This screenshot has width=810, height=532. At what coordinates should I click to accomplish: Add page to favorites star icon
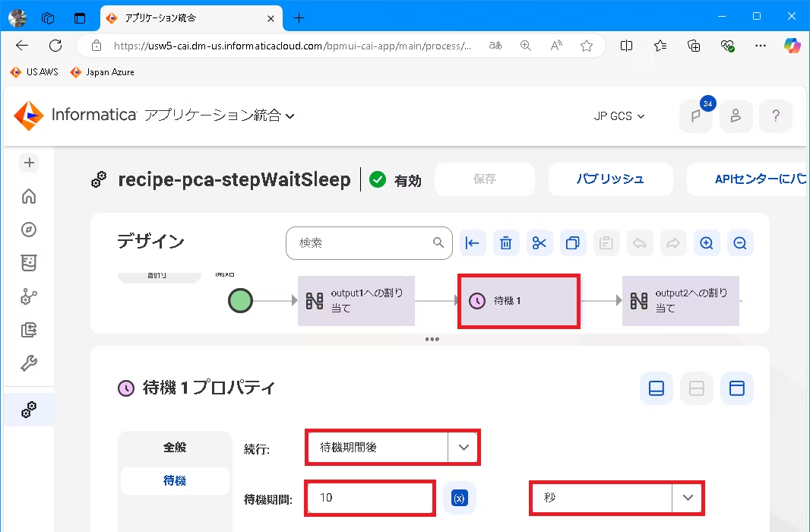(x=587, y=46)
